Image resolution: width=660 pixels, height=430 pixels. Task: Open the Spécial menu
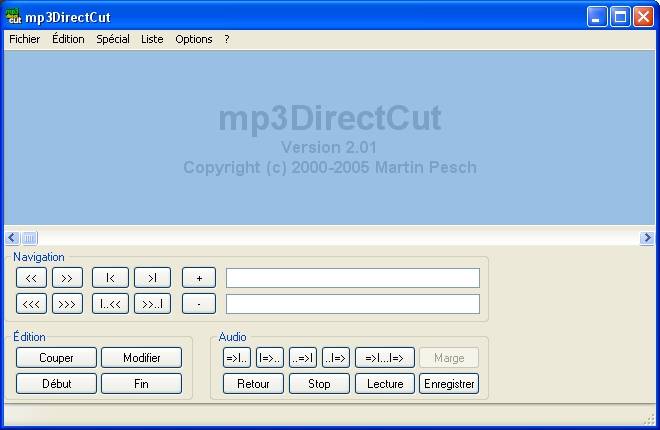(113, 39)
